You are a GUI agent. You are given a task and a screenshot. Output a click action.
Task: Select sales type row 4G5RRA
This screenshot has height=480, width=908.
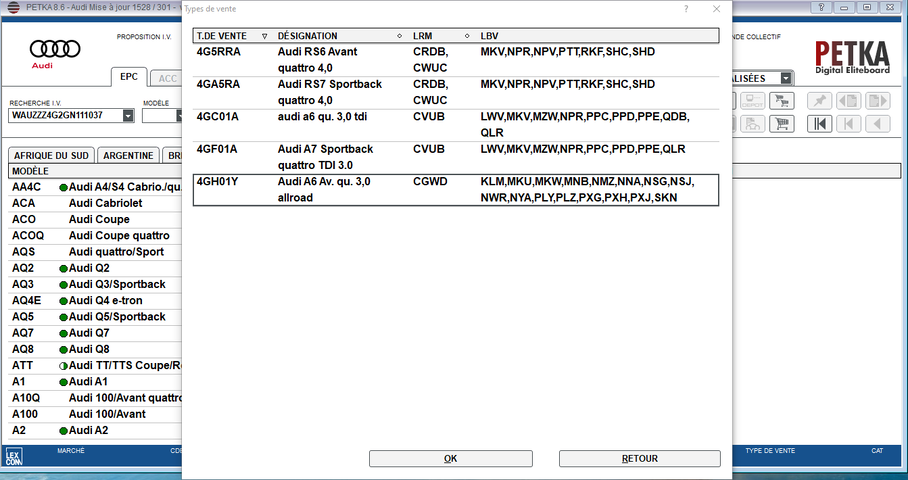point(456,60)
